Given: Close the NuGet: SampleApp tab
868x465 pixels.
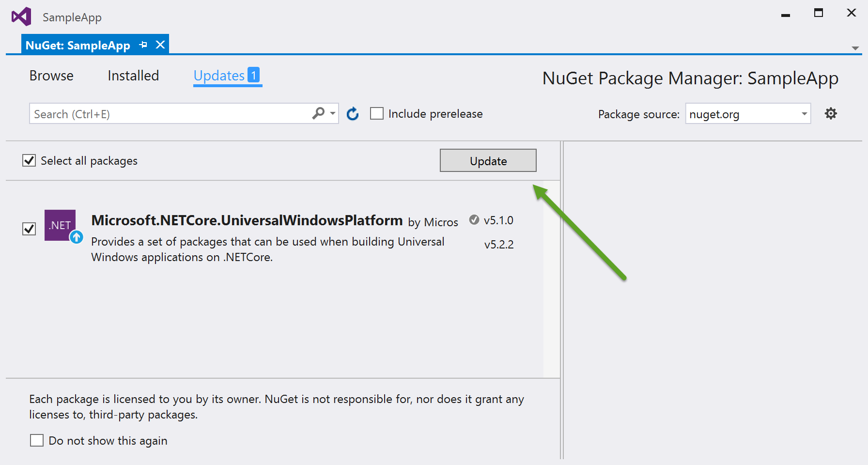Looking at the screenshot, I should (x=160, y=45).
